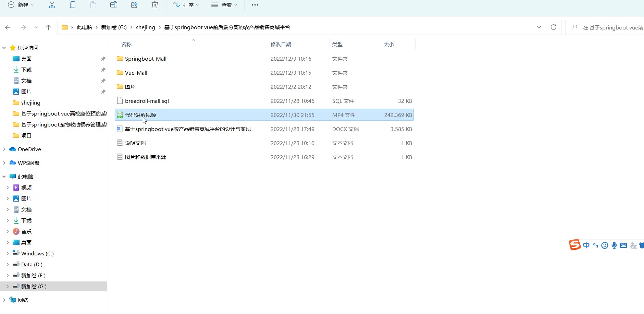Open the 新建 (New) dropdown
Viewport: 644px width, 314px height.
pyautogui.click(x=21, y=5)
